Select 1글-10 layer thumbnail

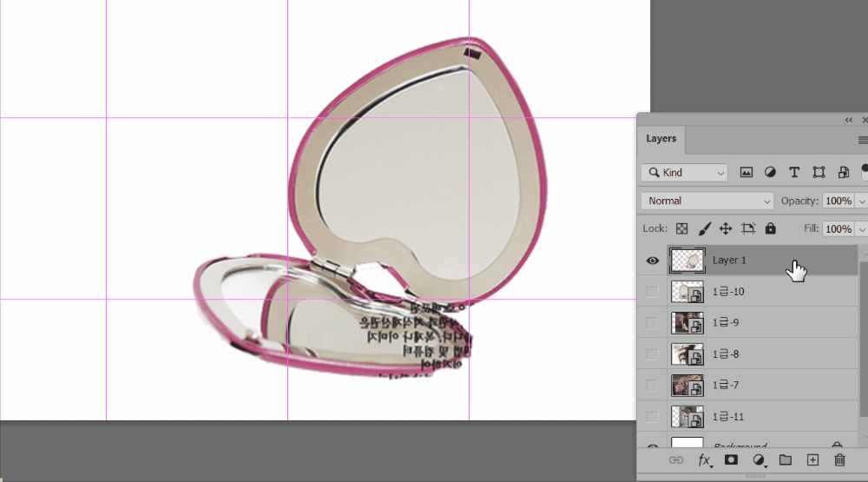687,292
